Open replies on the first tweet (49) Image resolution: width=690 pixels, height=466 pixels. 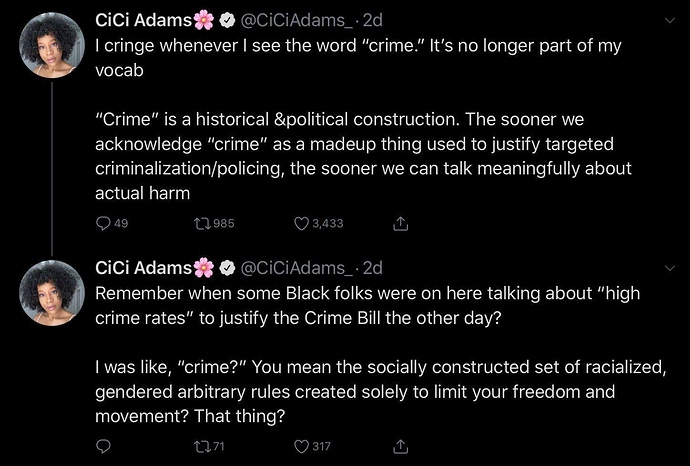pyautogui.click(x=112, y=224)
